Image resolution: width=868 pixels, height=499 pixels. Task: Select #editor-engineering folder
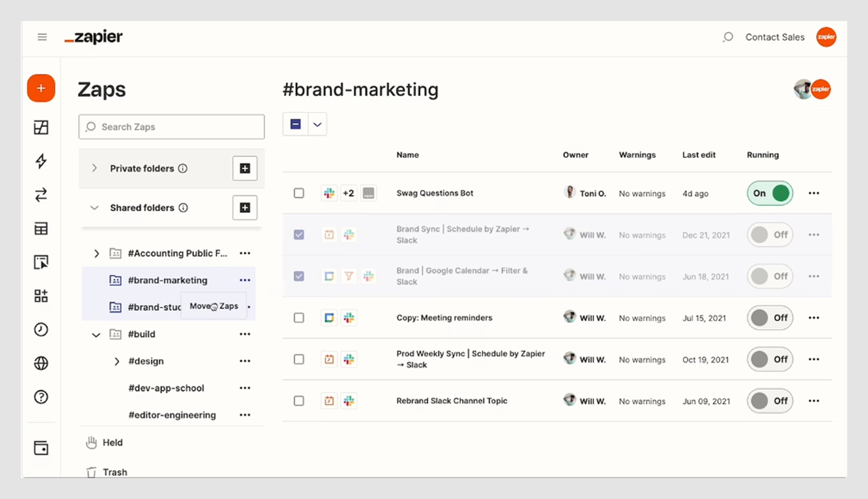172,415
